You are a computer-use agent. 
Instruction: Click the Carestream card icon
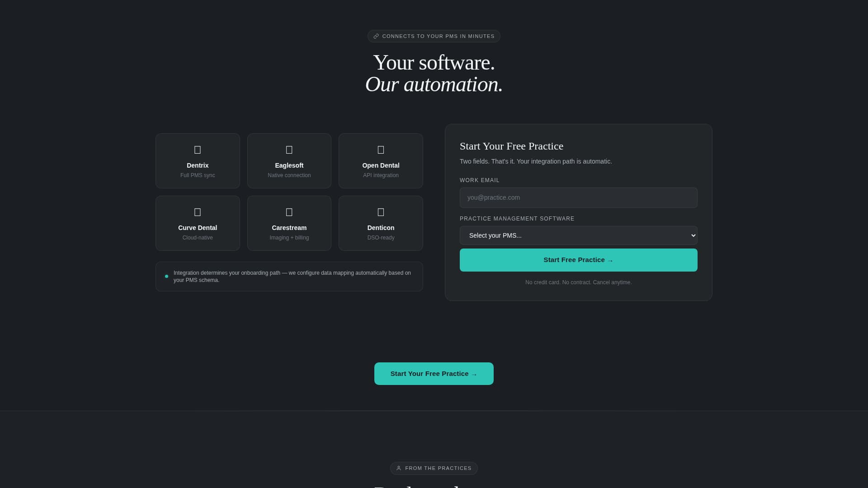[x=289, y=212]
